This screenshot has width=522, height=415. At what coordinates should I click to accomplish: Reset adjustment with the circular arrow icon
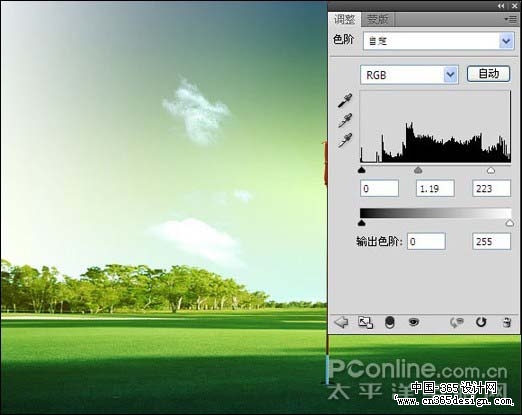click(x=481, y=322)
